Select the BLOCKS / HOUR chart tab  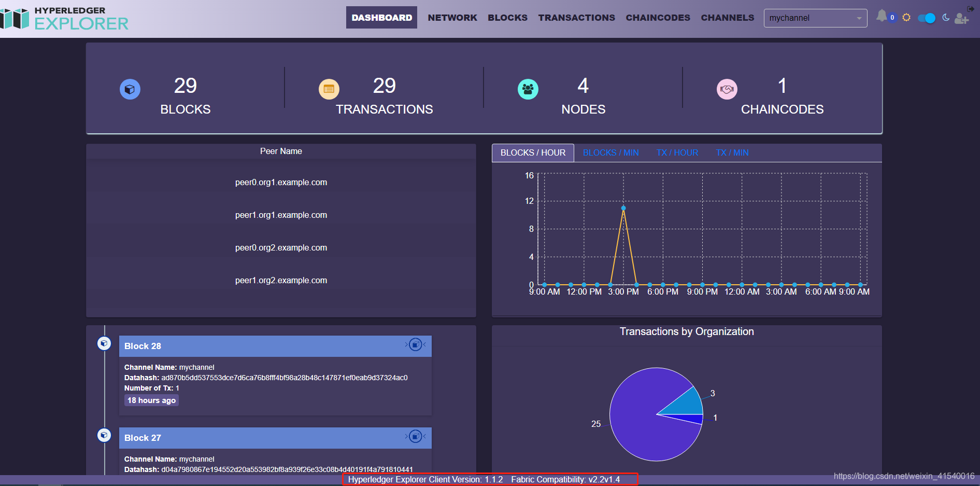coord(533,153)
